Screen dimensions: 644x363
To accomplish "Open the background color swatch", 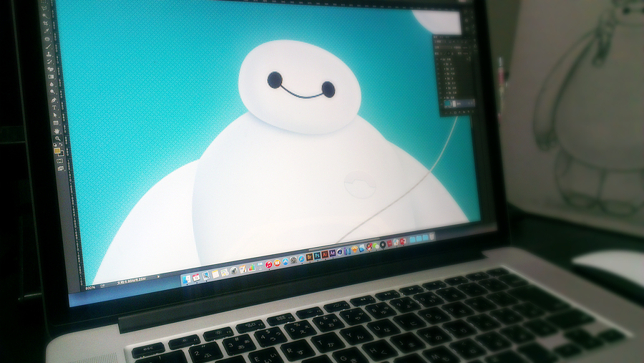I will [62, 154].
